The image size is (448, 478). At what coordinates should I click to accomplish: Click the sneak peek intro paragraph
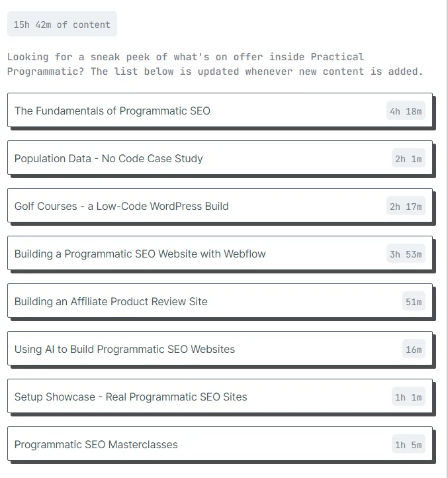coord(215,64)
